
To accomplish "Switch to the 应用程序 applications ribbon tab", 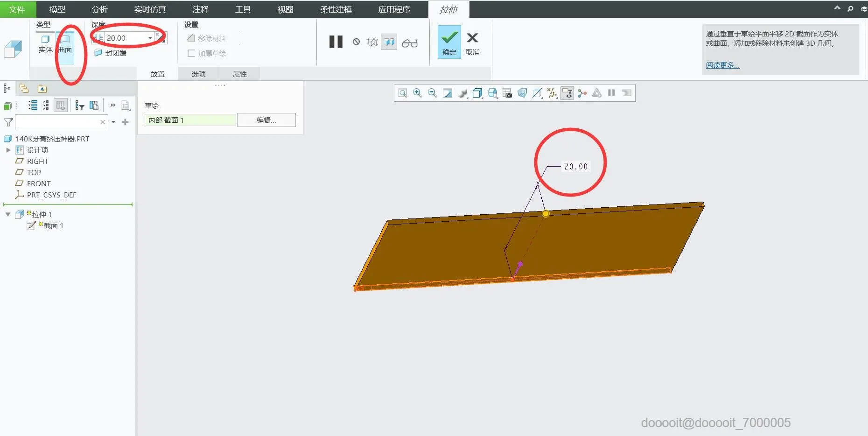I will coord(394,9).
